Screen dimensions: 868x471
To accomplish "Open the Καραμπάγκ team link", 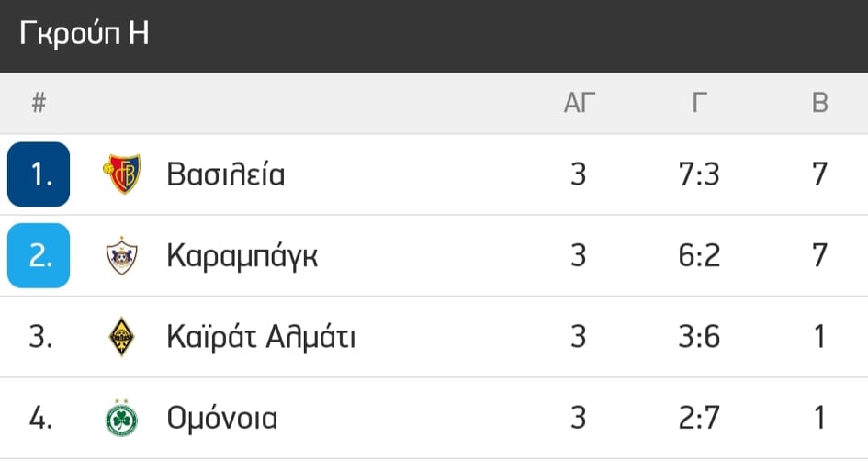I will (x=242, y=257).
